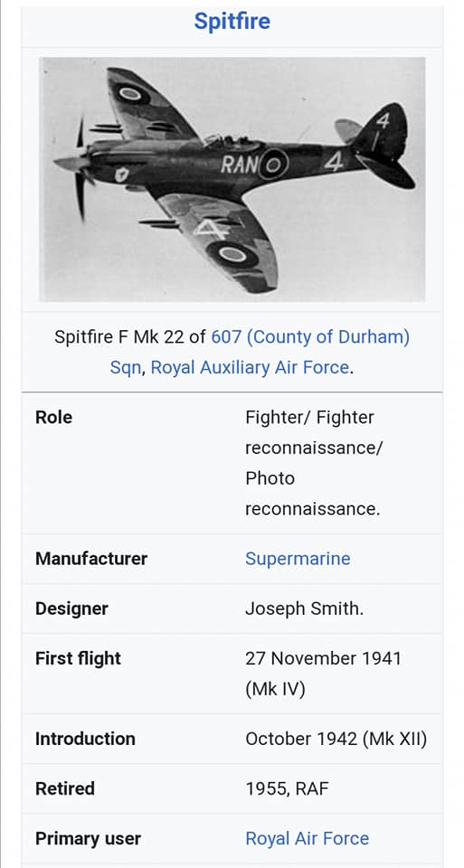Select the 27 November 1941 date text
Image resolution: width=464 pixels, height=868 pixels.
tap(324, 658)
